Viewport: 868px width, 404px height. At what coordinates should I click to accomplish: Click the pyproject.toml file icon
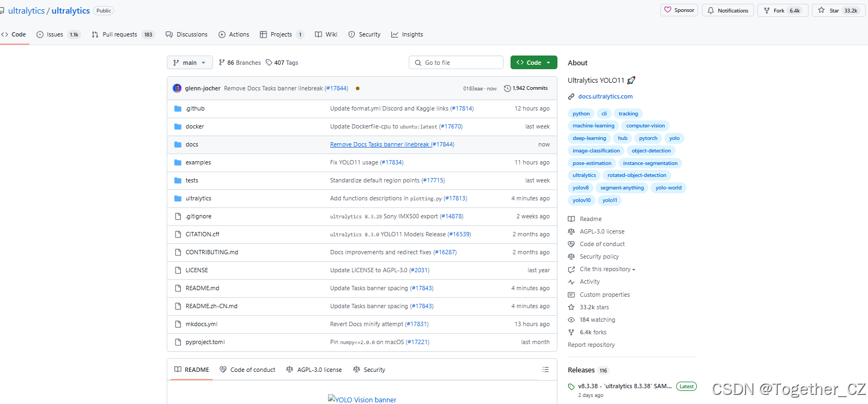(x=178, y=342)
